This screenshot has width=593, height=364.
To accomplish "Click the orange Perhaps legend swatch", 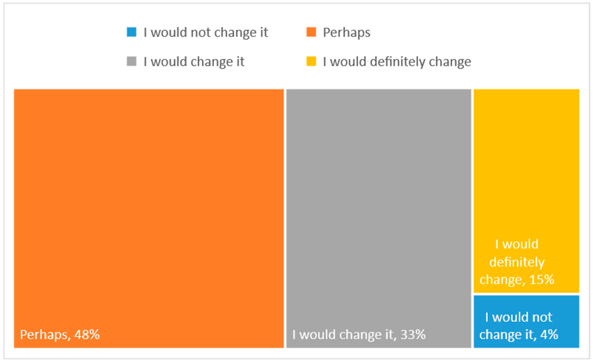I will click(311, 32).
